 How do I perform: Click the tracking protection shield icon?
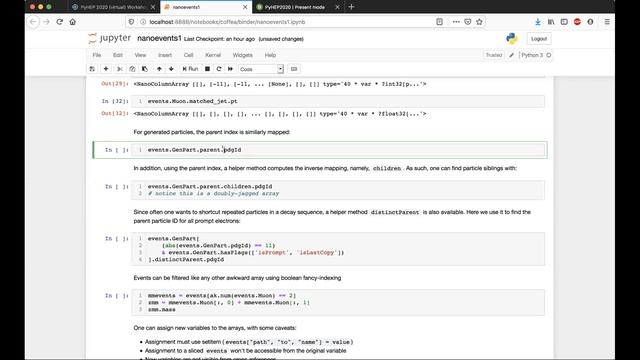pos(131,22)
